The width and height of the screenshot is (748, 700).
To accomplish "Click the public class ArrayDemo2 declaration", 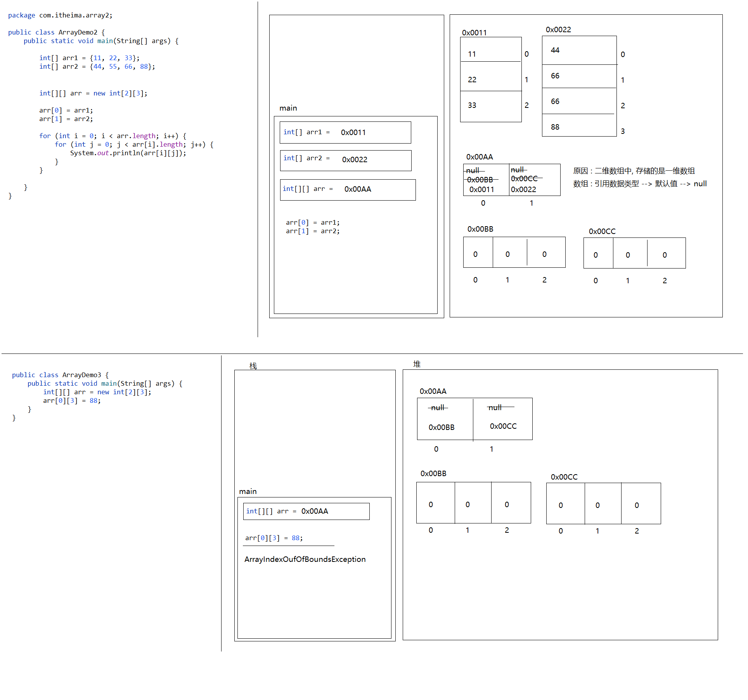I will pos(56,32).
